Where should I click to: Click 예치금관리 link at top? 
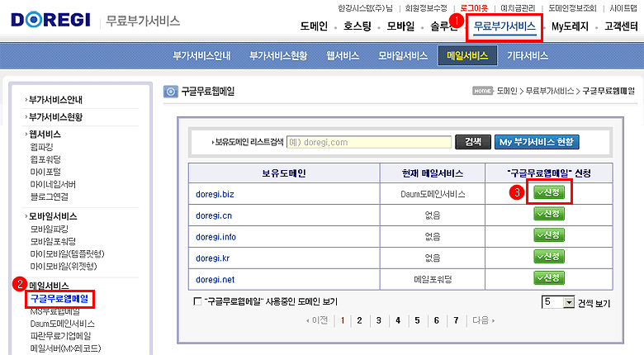518,8
